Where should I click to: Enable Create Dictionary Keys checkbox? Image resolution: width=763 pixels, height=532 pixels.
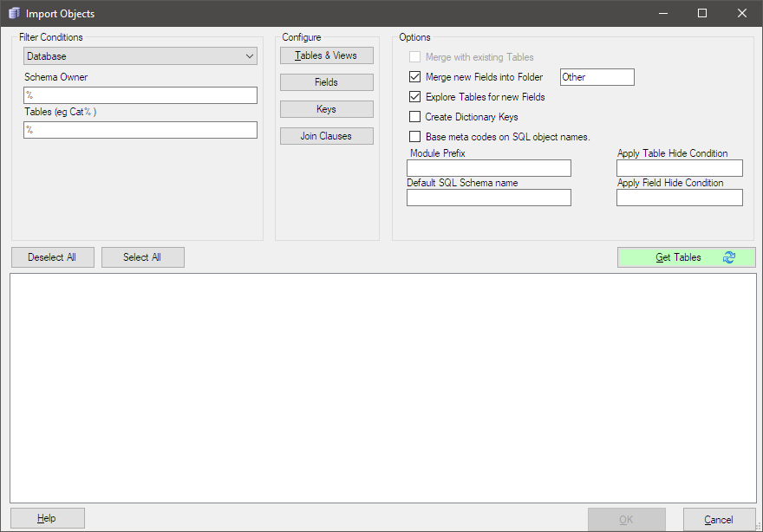(414, 117)
